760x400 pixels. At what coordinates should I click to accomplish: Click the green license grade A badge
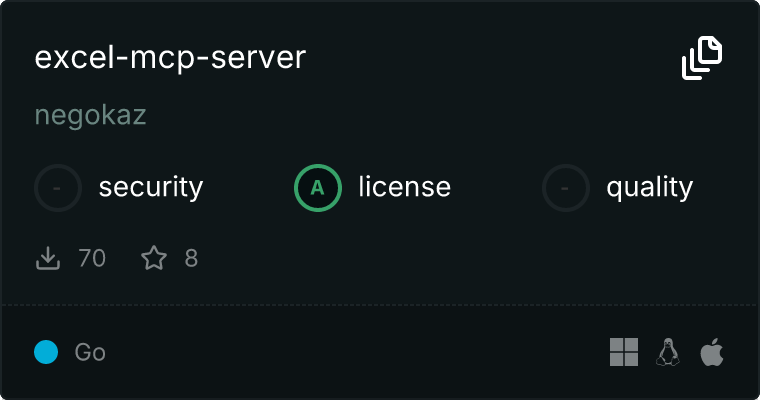pyautogui.click(x=318, y=187)
